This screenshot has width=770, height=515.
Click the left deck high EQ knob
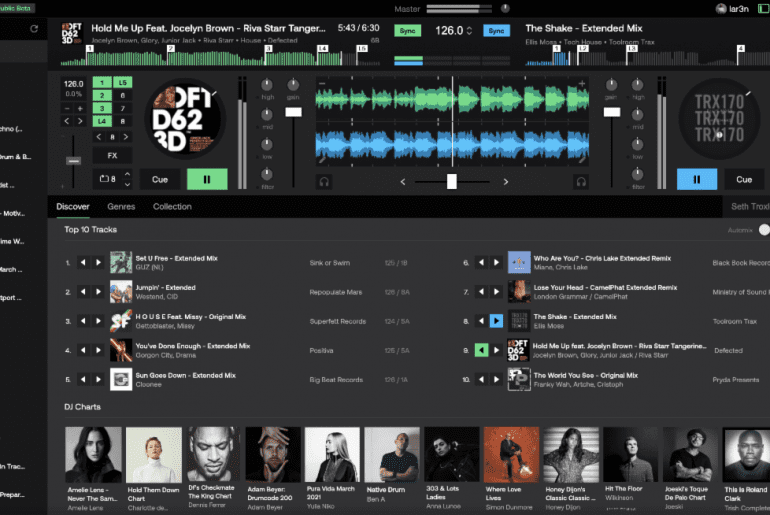tap(267, 85)
